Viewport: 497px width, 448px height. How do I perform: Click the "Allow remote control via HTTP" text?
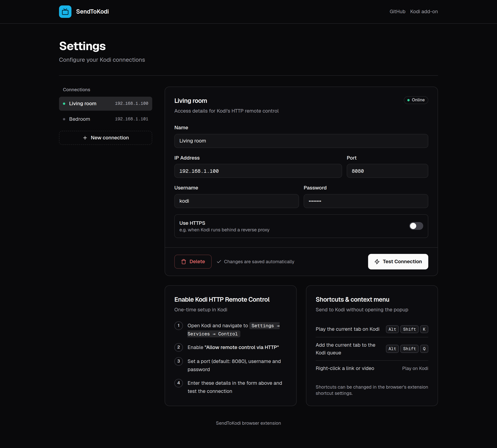(242, 347)
